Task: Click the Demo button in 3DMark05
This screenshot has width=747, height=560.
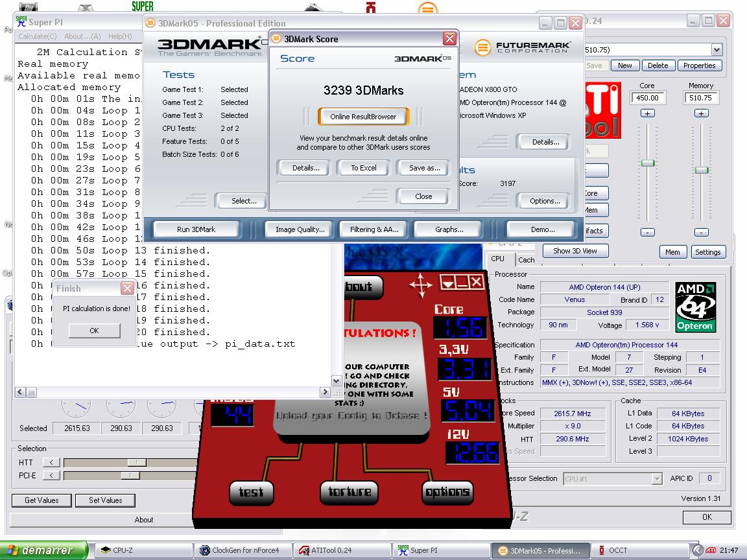Action: point(542,229)
